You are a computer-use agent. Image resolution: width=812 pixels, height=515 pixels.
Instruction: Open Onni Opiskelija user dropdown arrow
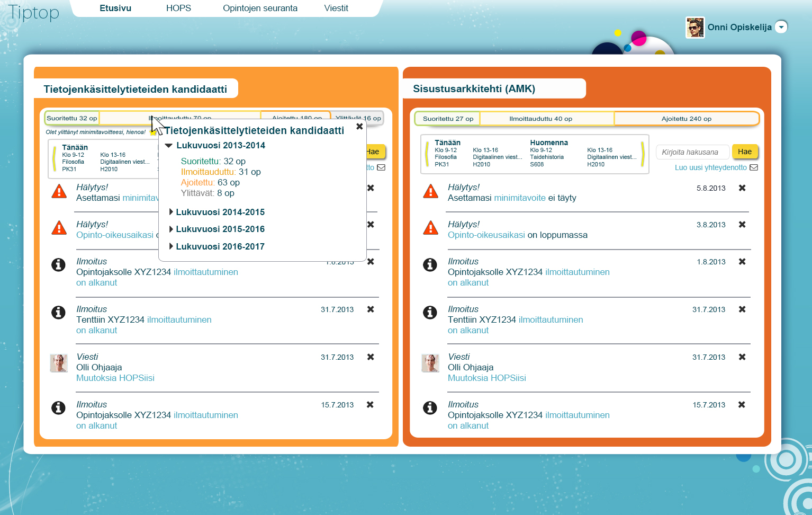click(781, 27)
